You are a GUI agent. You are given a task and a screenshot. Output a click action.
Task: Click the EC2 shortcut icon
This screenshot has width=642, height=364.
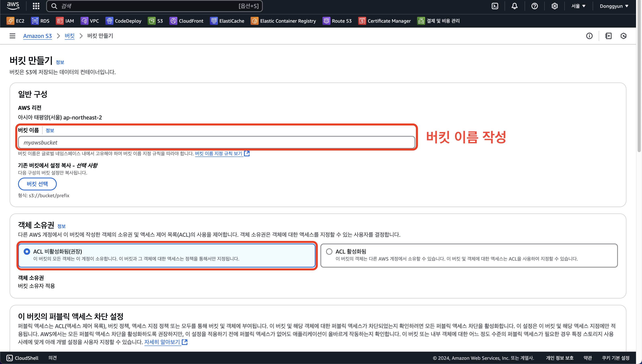[x=10, y=21]
